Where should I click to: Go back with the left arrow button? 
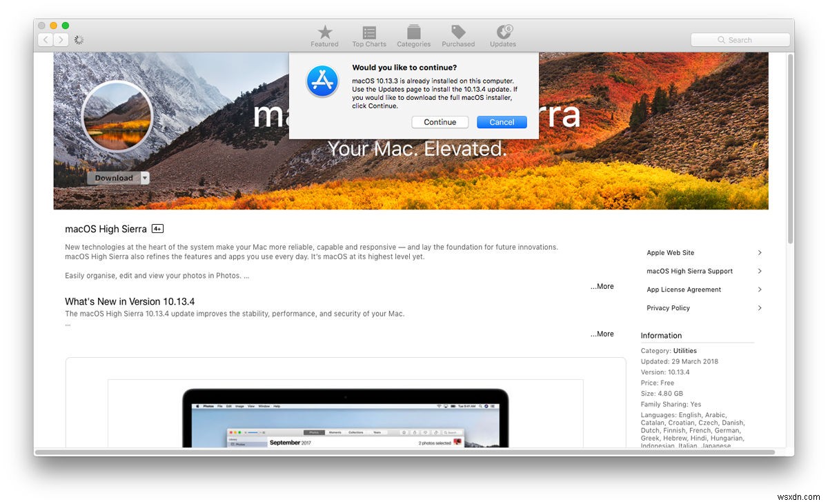coord(46,40)
